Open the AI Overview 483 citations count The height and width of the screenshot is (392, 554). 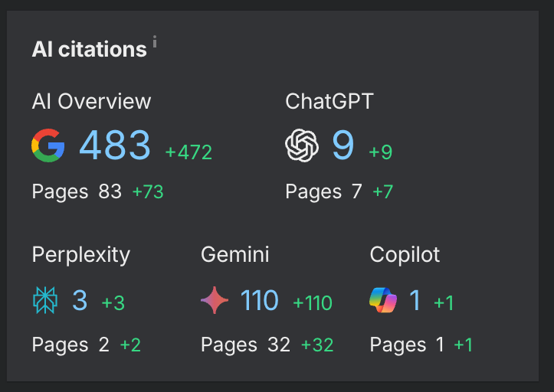pos(115,145)
